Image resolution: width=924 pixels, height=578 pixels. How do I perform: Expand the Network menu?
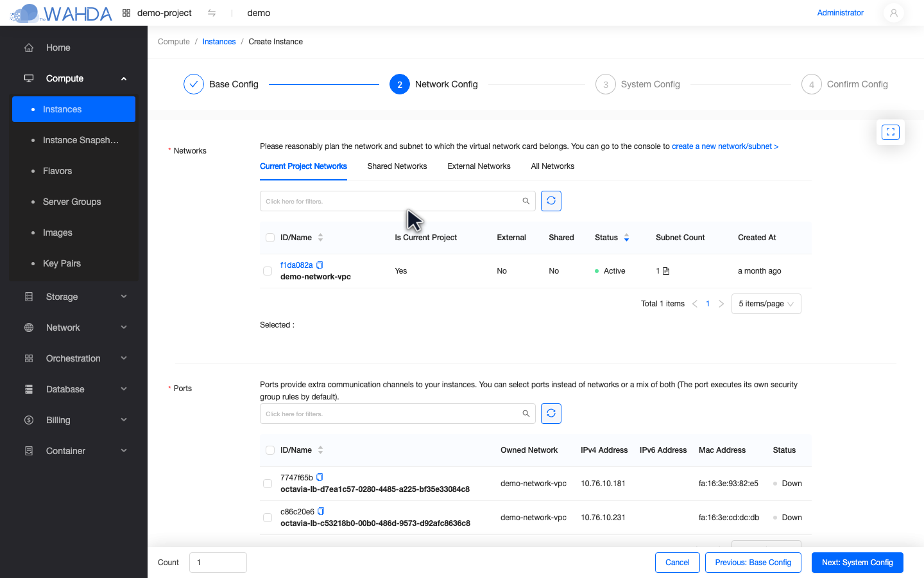pos(124,328)
